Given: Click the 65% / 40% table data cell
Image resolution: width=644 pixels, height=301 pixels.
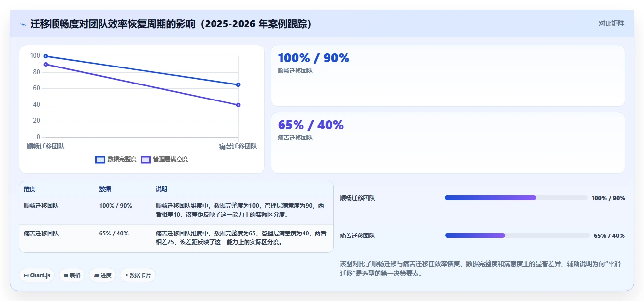Looking at the screenshot, I should [114, 234].
